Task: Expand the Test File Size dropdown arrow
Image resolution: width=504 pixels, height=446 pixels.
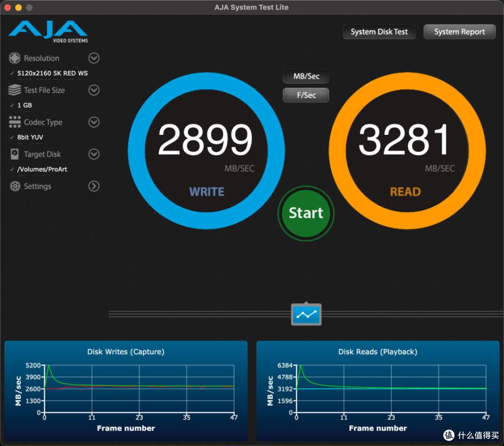Action: pyautogui.click(x=94, y=90)
